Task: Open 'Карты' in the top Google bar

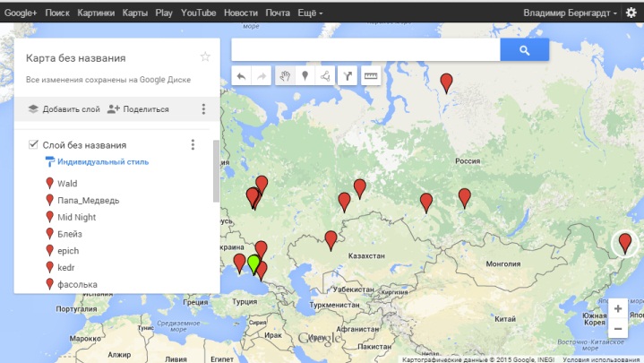Action: click(x=135, y=13)
